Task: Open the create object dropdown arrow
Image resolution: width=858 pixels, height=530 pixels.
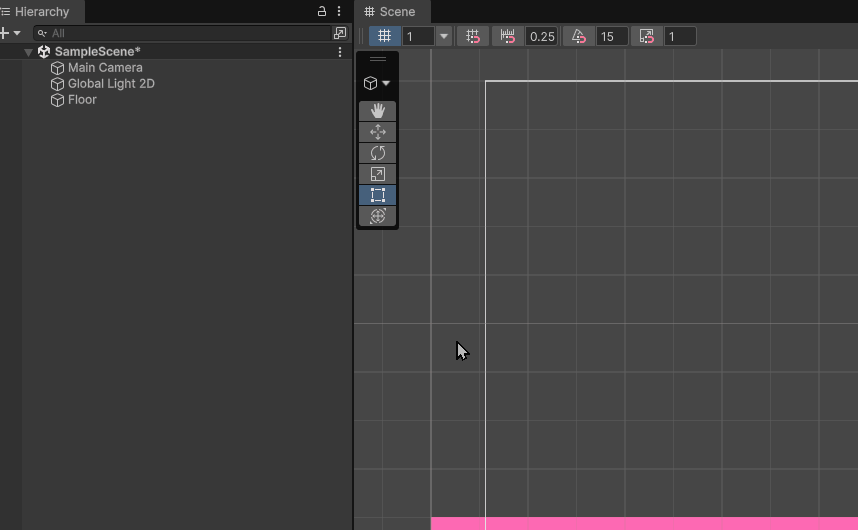Action: pos(17,33)
